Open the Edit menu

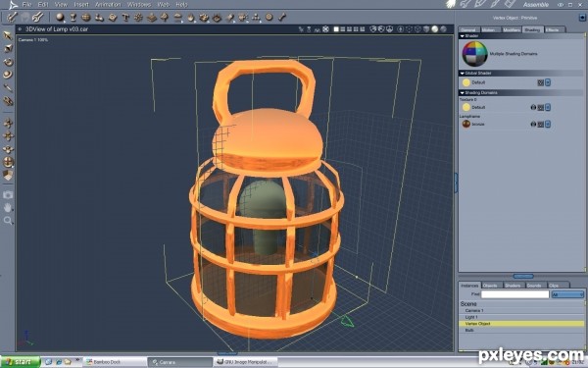click(x=43, y=5)
